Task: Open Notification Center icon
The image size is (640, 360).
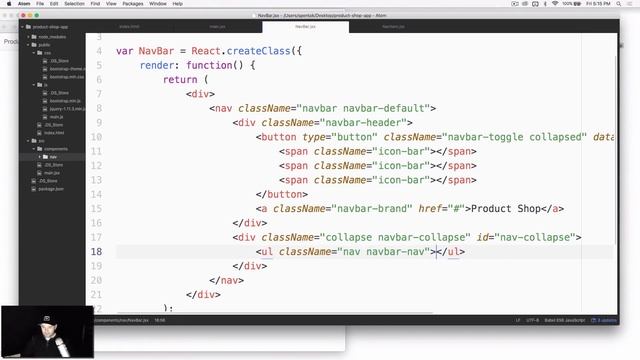Action: 631,4
